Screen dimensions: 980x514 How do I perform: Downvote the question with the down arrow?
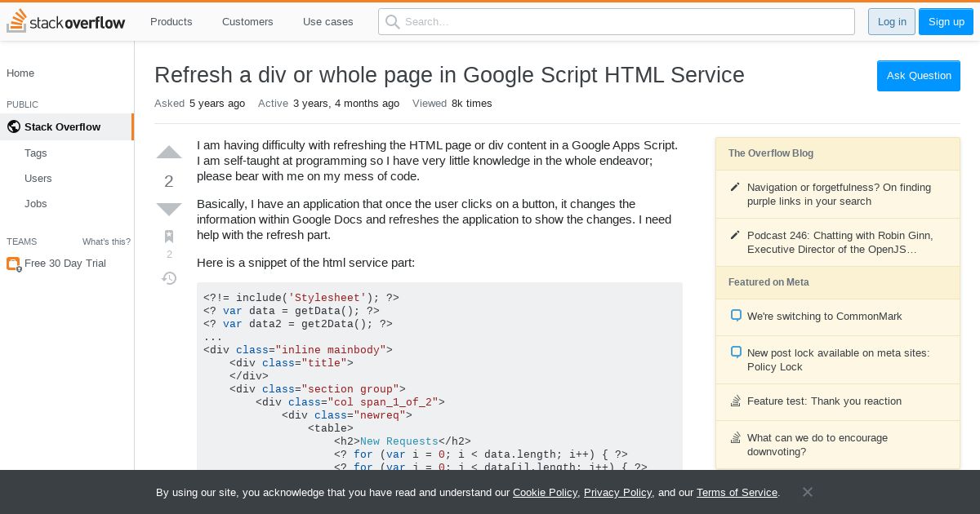[169, 209]
